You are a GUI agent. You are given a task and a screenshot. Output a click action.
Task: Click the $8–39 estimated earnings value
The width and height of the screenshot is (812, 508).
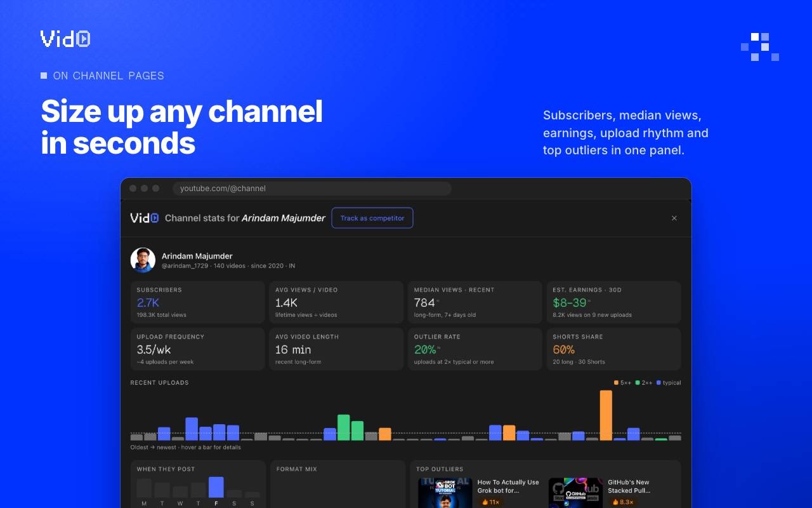click(x=570, y=302)
